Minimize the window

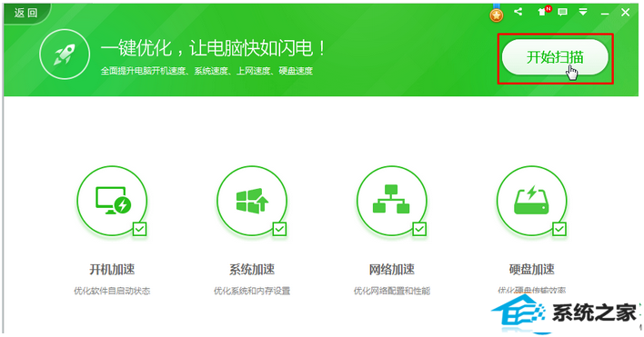click(x=605, y=14)
